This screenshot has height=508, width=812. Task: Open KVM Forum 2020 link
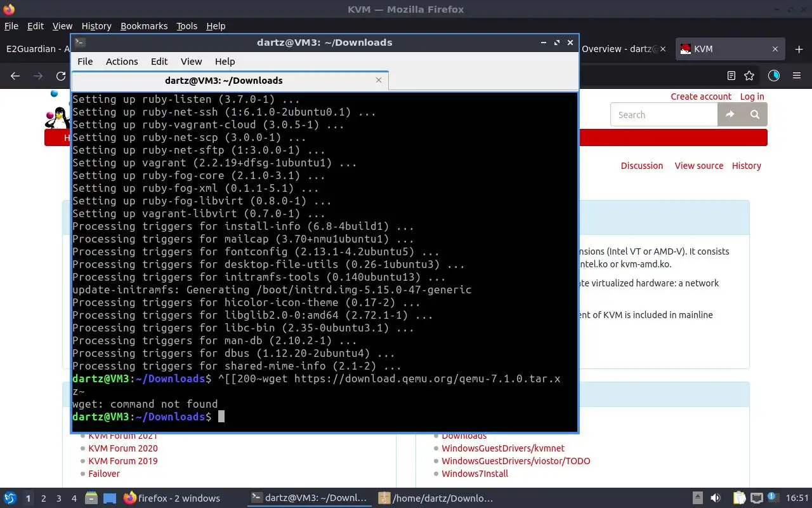click(x=123, y=448)
